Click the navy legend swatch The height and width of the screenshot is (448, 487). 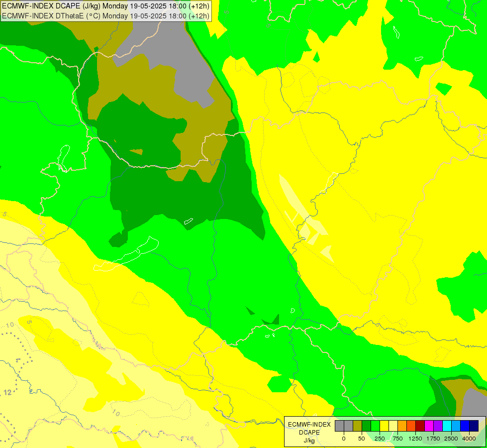pyautogui.click(x=474, y=426)
